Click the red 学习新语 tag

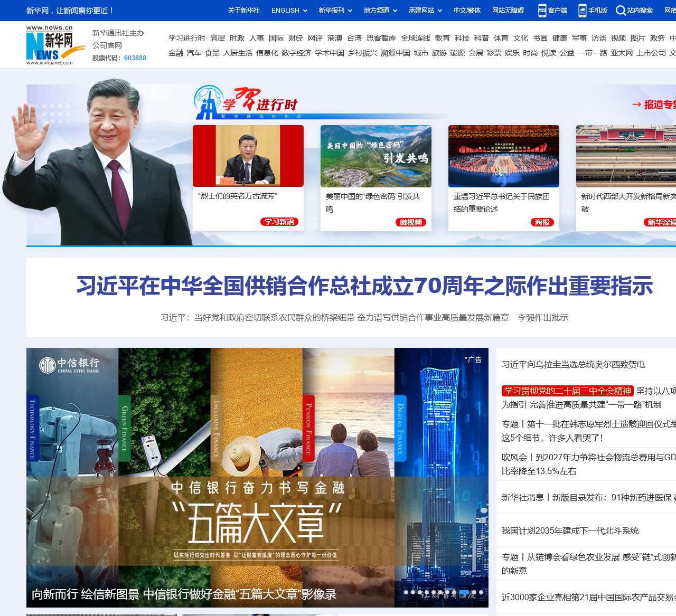(279, 222)
